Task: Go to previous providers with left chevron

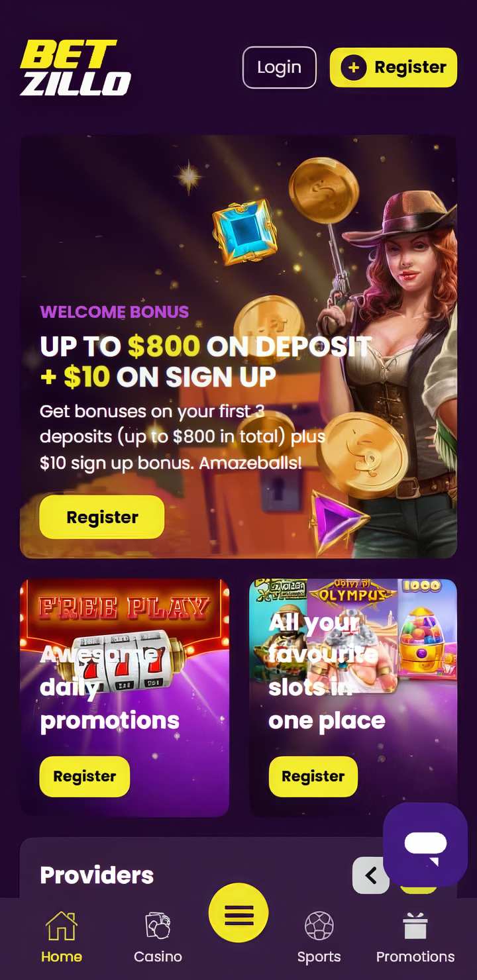Action: [x=371, y=875]
